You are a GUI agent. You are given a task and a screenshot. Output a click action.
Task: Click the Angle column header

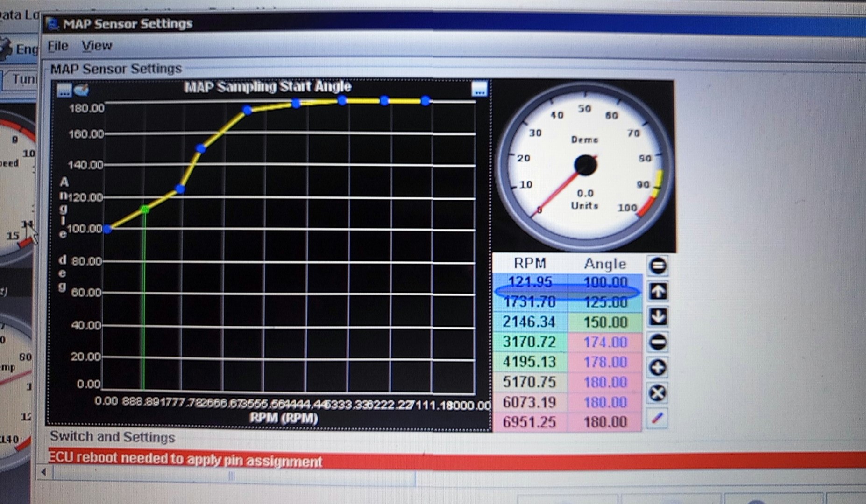605,264
